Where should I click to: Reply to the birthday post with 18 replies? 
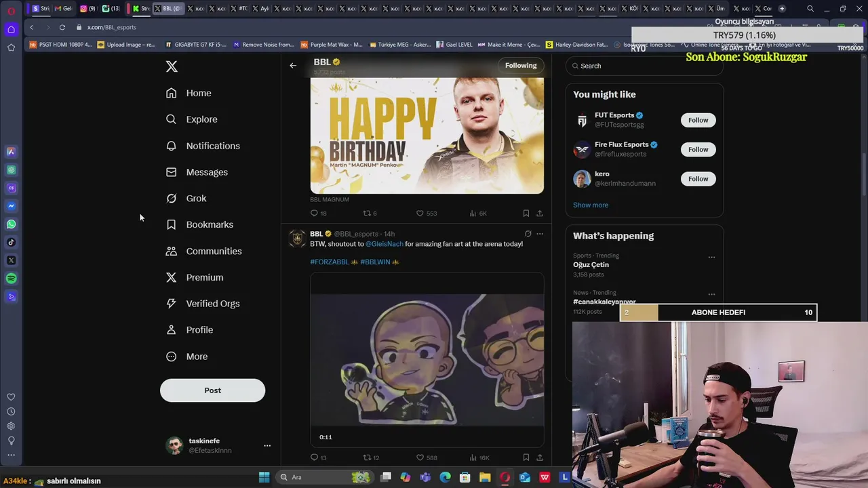[x=318, y=213]
